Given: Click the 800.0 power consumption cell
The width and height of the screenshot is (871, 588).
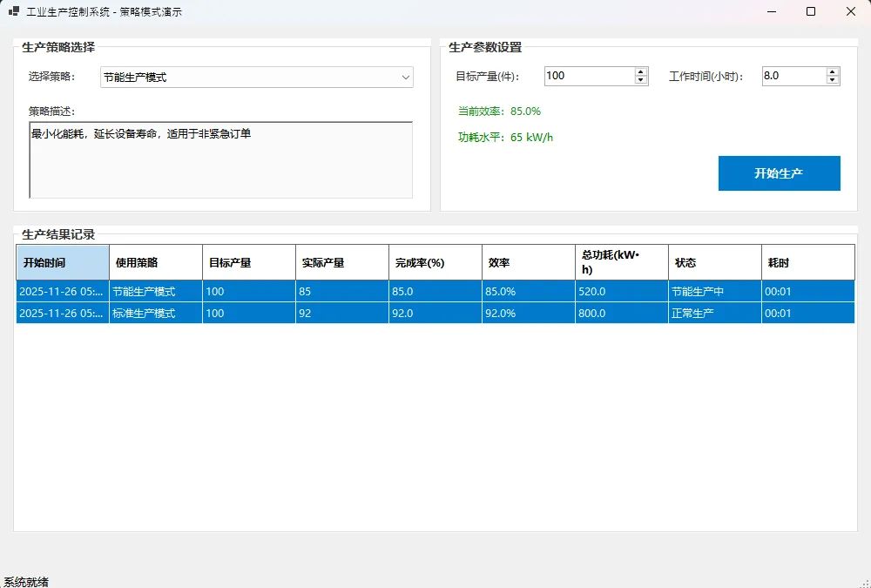Looking at the screenshot, I should pos(621,313).
